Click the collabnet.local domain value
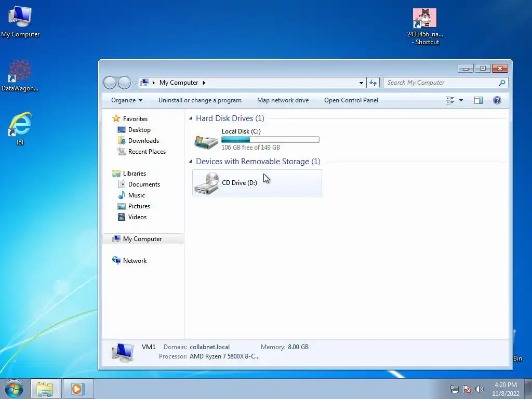 tap(210, 347)
